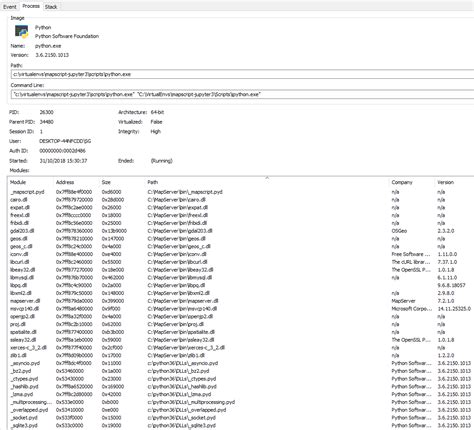Click the Auth ID value 00000000:0002d486

coord(62,151)
